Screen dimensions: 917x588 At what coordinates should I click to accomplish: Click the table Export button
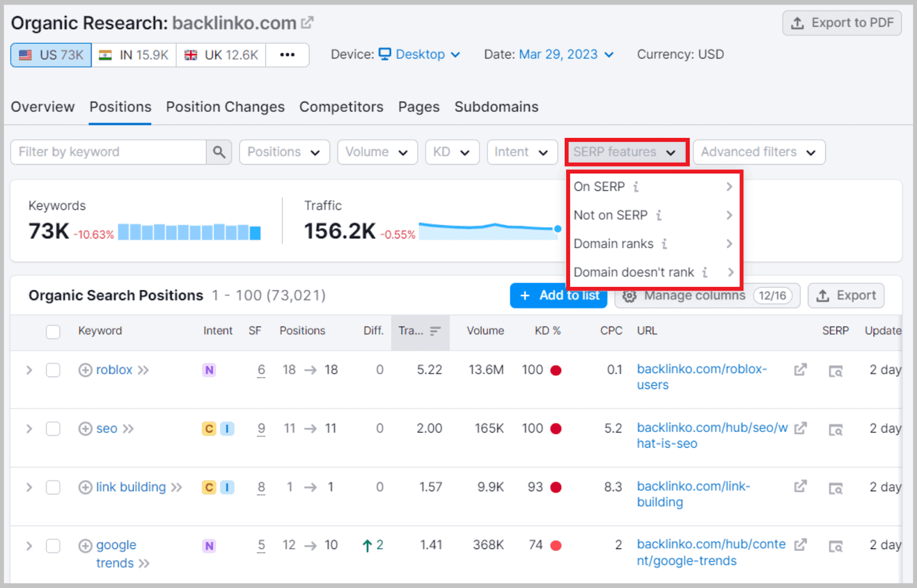(846, 296)
